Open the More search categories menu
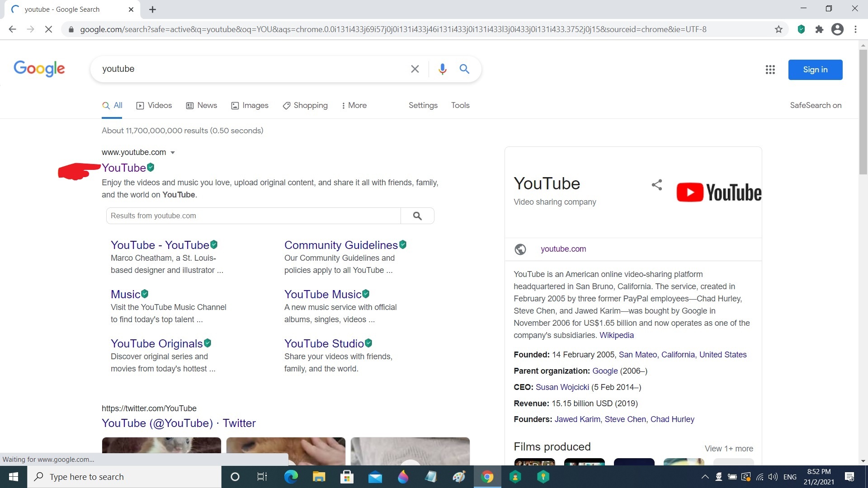The width and height of the screenshot is (868, 488). pyautogui.click(x=354, y=105)
